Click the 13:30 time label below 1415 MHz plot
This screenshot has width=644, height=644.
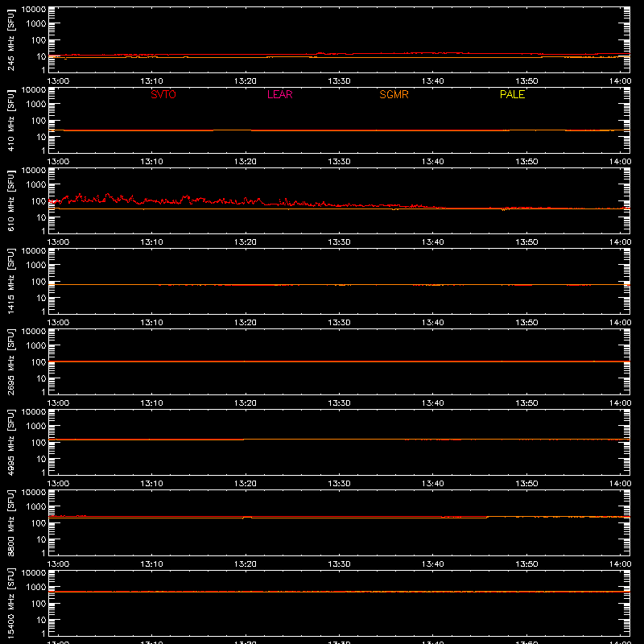(339, 323)
